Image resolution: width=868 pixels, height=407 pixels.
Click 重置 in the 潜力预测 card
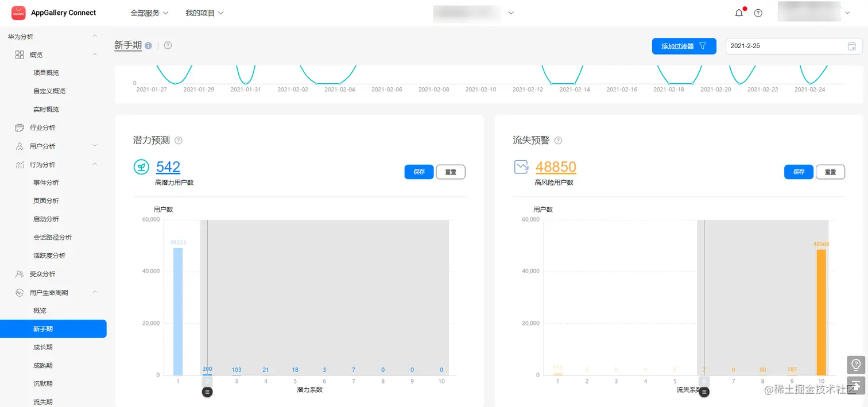point(451,172)
